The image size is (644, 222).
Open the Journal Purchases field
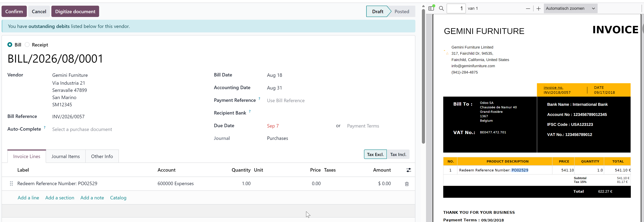coord(277,138)
